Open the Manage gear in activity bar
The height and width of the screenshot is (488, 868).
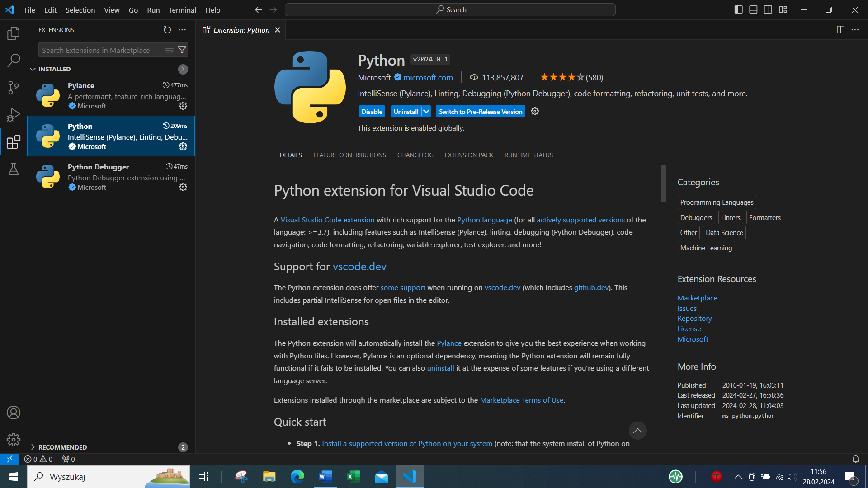[x=14, y=439]
